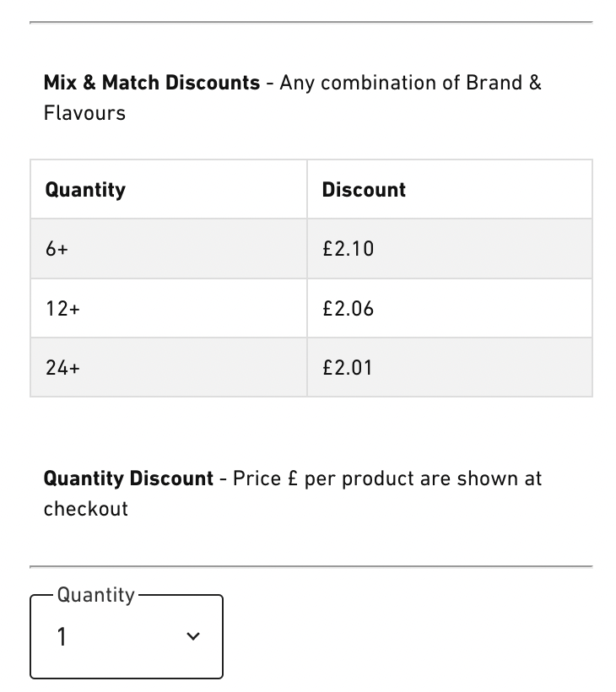Select the Quantity column header in table
The width and height of the screenshot is (616, 692).
point(85,190)
